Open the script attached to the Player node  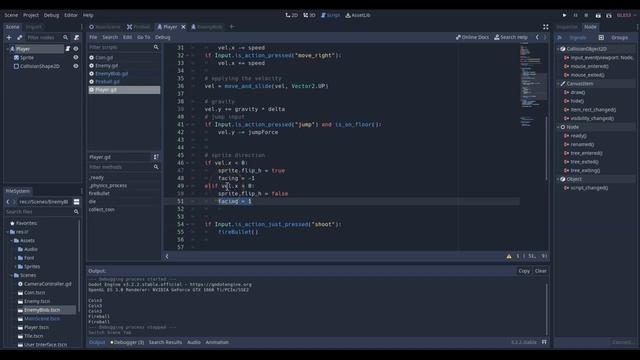(x=68, y=49)
